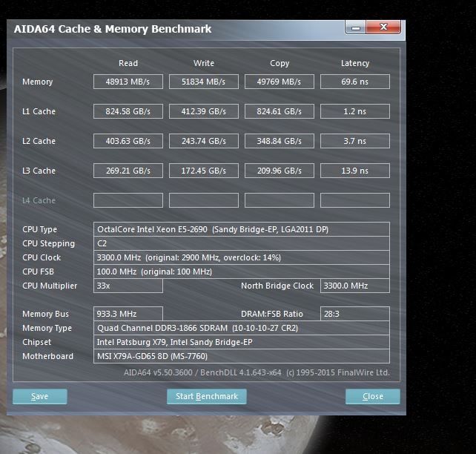Click the Write column header
The image size is (476, 454).
[204, 63]
